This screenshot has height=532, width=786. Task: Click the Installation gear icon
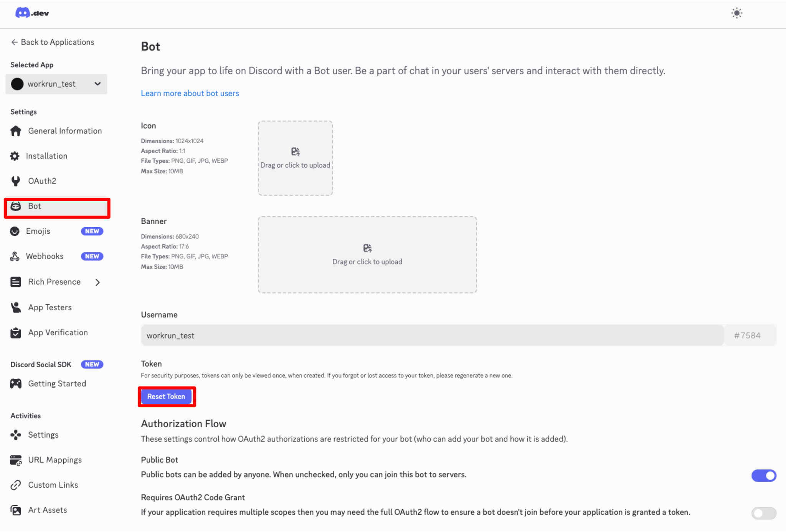coord(15,156)
